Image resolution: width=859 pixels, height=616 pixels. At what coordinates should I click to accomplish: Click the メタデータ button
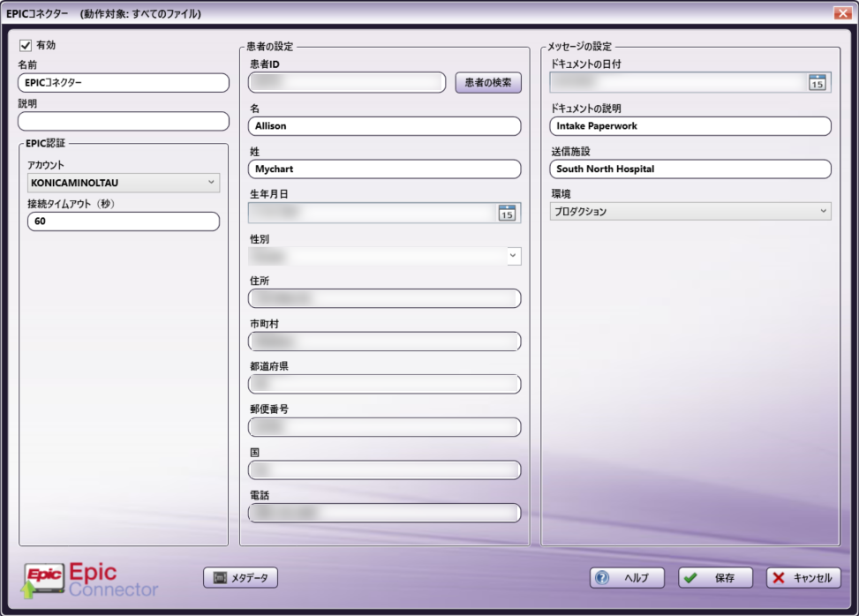240,578
